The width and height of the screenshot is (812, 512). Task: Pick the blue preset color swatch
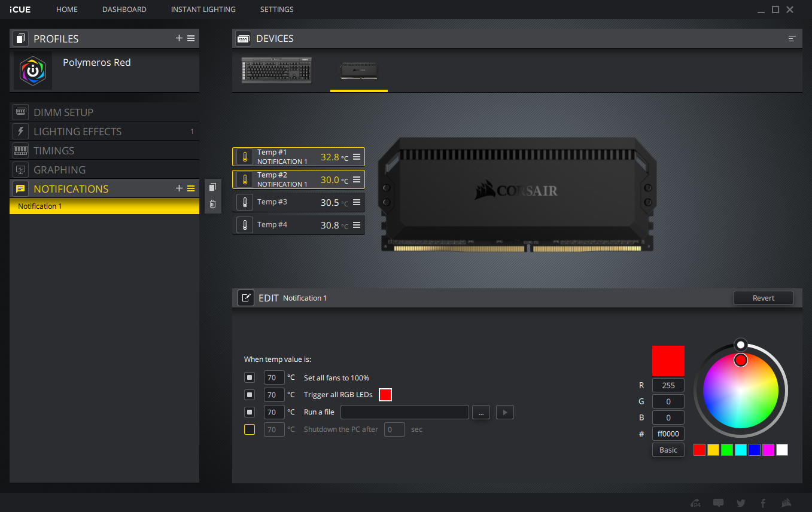click(755, 450)
